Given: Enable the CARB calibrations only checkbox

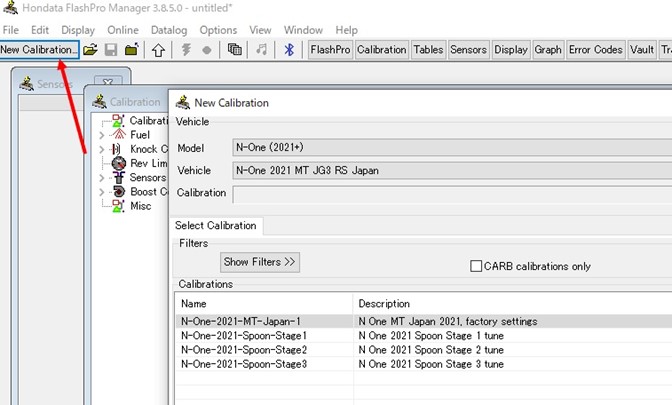Looking at the screenshot, I should [x=476, y=266].
